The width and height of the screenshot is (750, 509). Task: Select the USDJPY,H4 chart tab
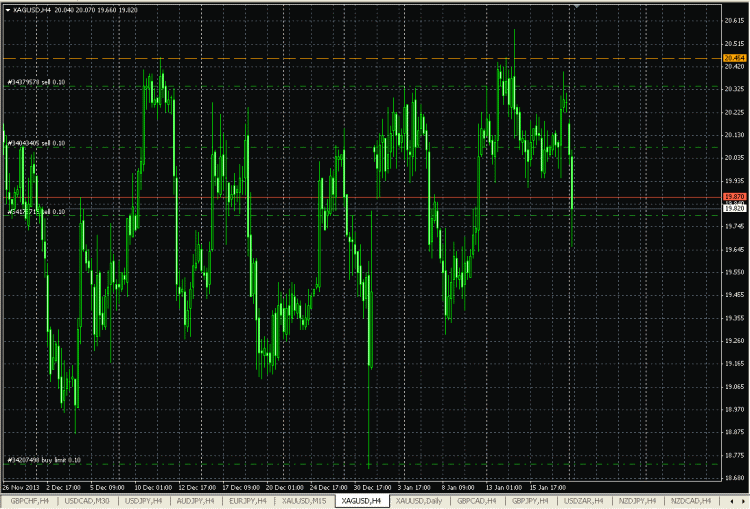click(143, 501)
